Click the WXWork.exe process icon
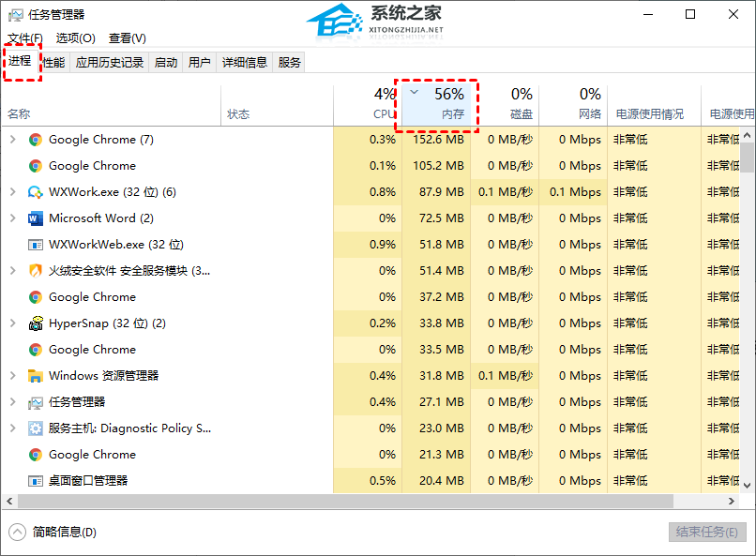The height and width of the screenshot is (556, 756). 36,192
